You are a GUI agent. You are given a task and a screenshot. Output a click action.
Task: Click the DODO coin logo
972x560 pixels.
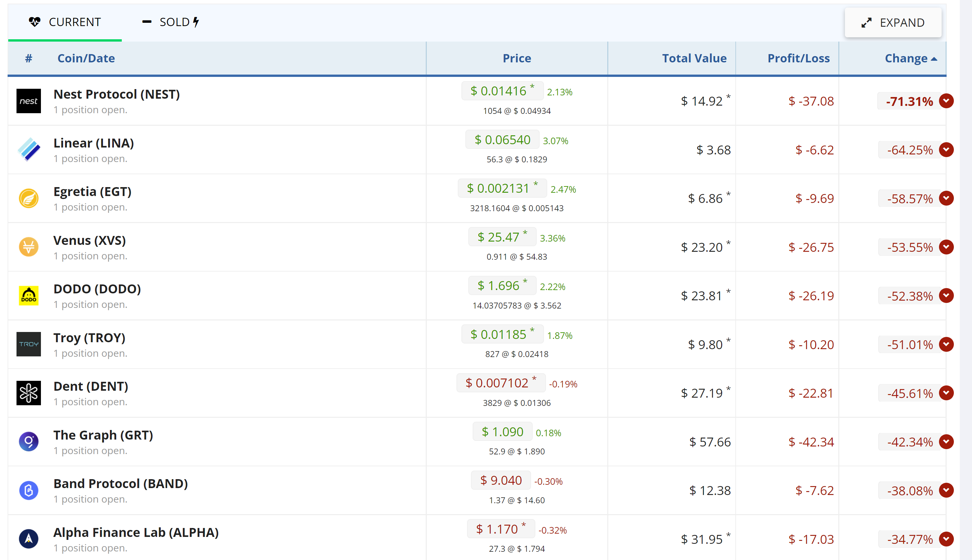28,296
